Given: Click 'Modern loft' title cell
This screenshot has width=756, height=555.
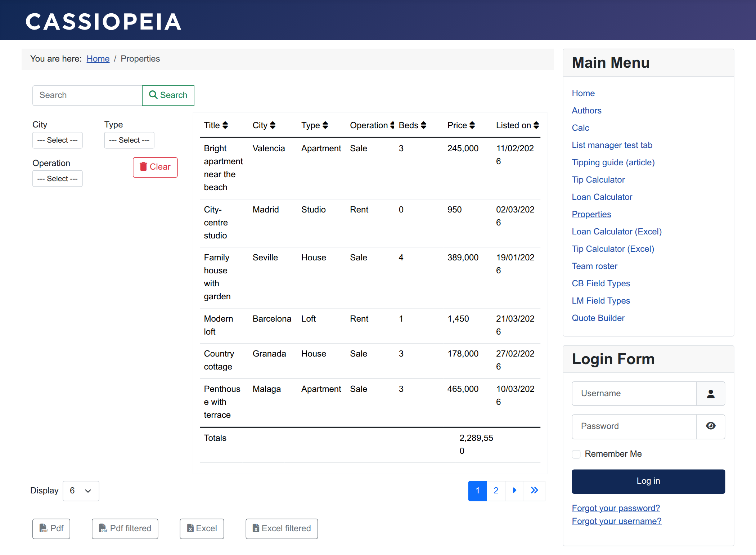Looking at the screenshot, I should click(219, 325).
